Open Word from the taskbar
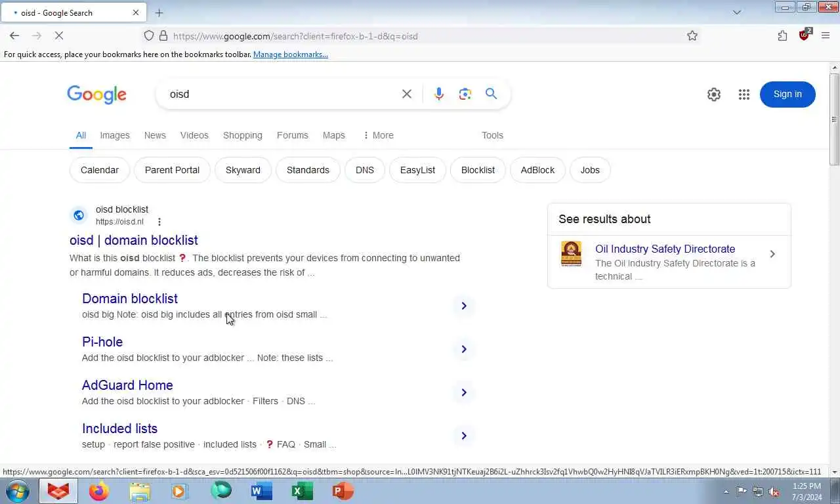Screen dimensions: 840x504 (261, 491)
